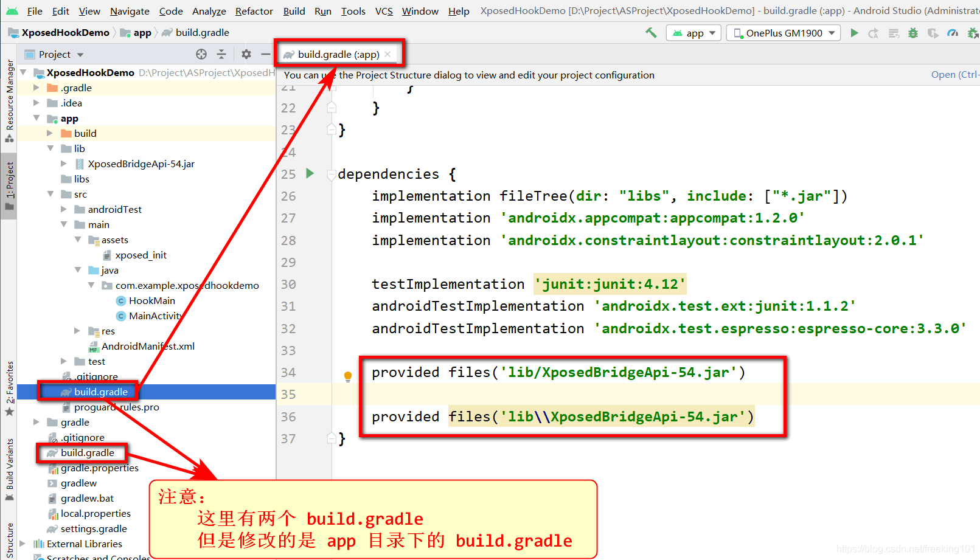
Task: Select AndroidManifest.xml in the tree
Action: tap(148, 346)
